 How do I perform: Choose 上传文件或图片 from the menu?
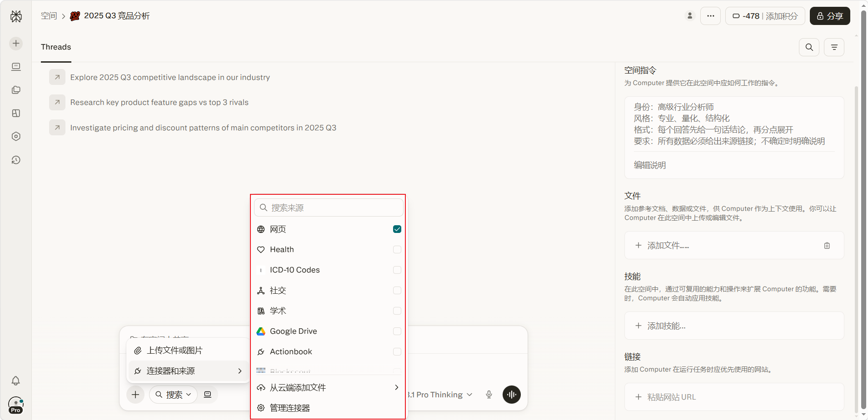189,351
